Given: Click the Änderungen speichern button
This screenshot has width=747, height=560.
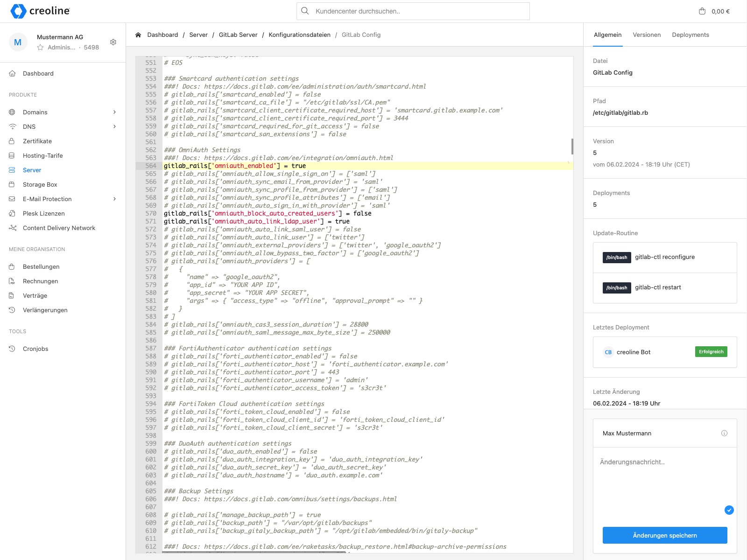Looking at the screenshot, I should (x=665, y=535).
